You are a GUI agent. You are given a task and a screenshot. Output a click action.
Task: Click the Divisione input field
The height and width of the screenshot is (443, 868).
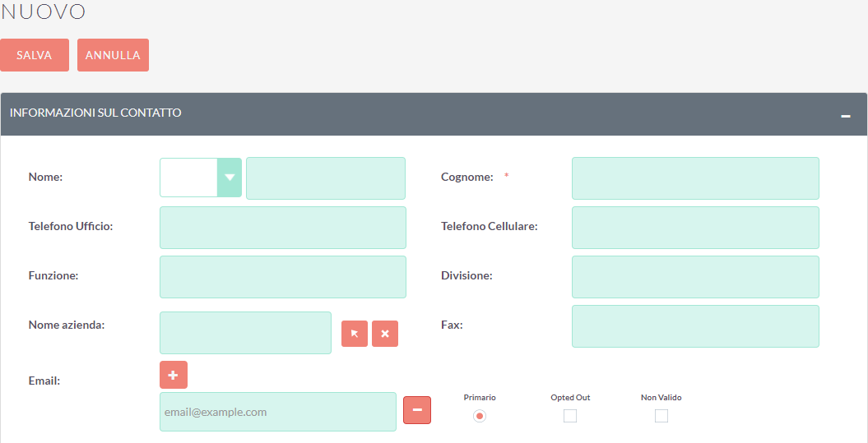(695, 277)
